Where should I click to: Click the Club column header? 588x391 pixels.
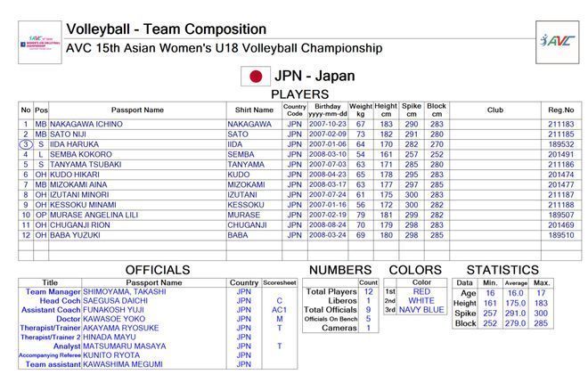click(494, 110)
